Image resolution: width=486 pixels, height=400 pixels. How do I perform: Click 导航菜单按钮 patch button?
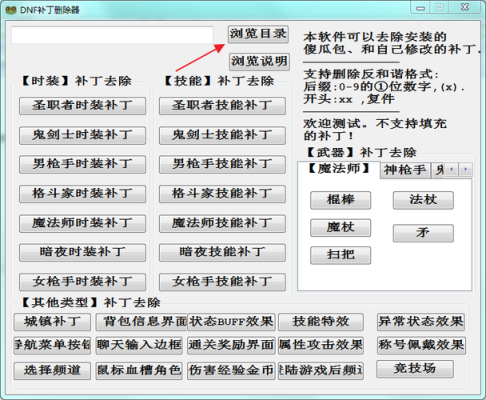point(52,345)
